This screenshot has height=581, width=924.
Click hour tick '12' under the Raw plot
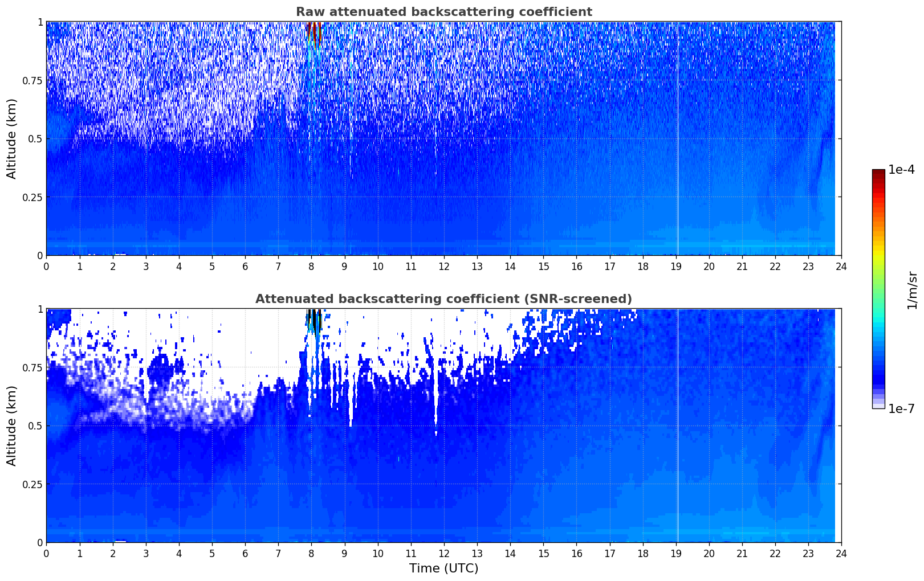click(443, 266)
